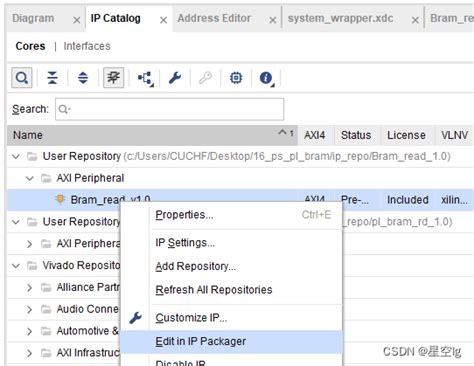This screenshot has height=366, width=474.
Task: Click the blue info toolbar icon
Action: [266, 78]
